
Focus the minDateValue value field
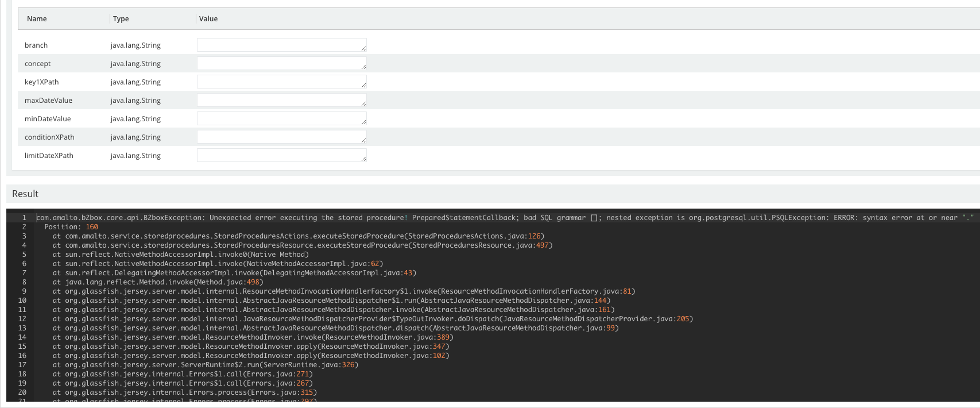(x=281, y=118)
